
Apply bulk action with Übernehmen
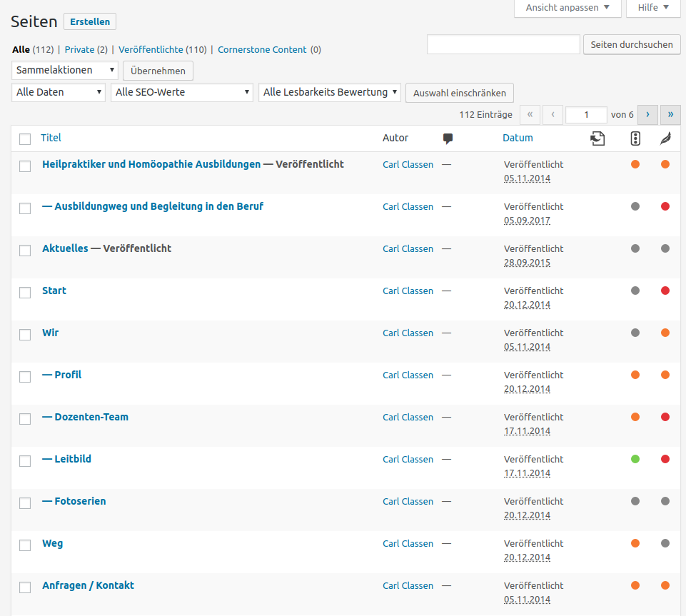click(x=158, y=71)
